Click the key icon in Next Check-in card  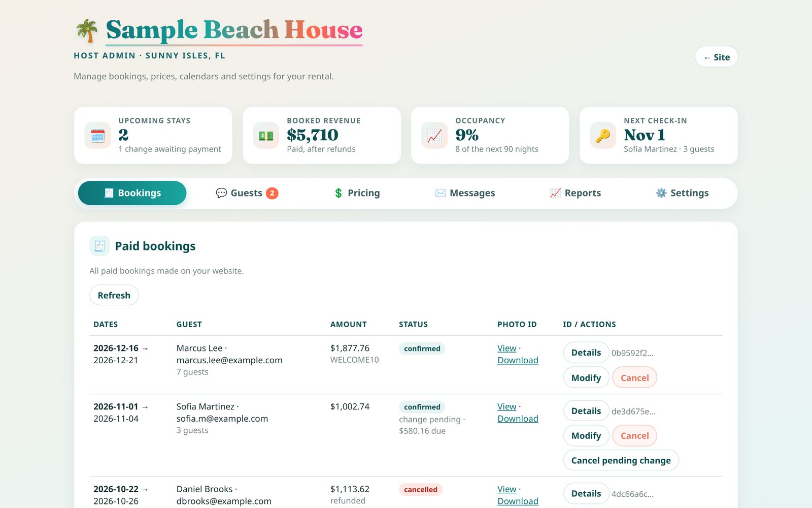tap(603, 136)
